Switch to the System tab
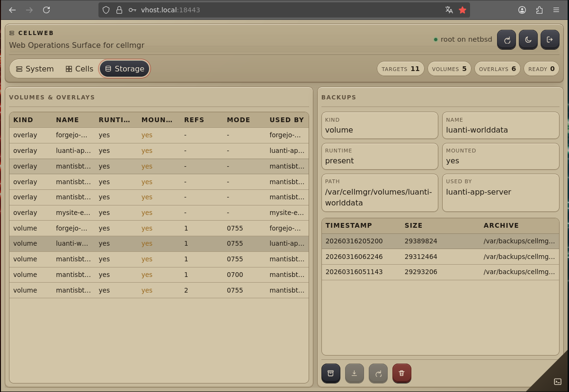Viewport: 569px width, 392px height. click(35, 69)
